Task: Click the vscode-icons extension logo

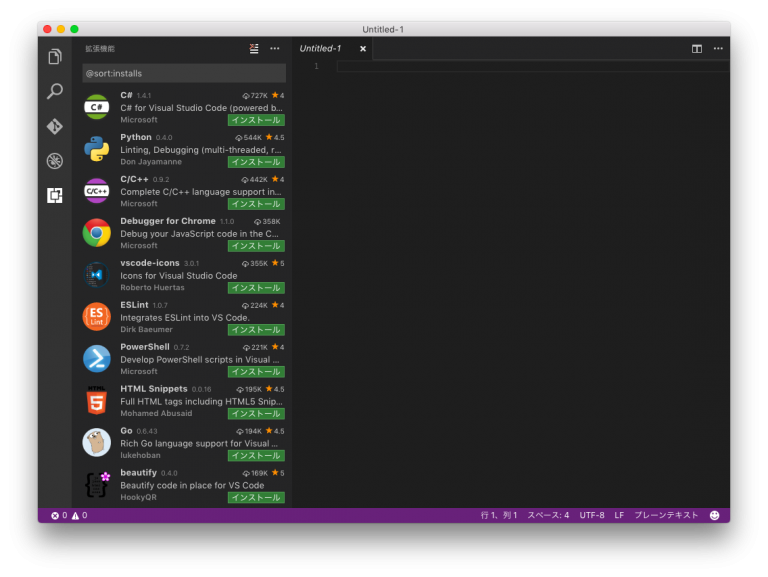Action: (x=96, y=275)
